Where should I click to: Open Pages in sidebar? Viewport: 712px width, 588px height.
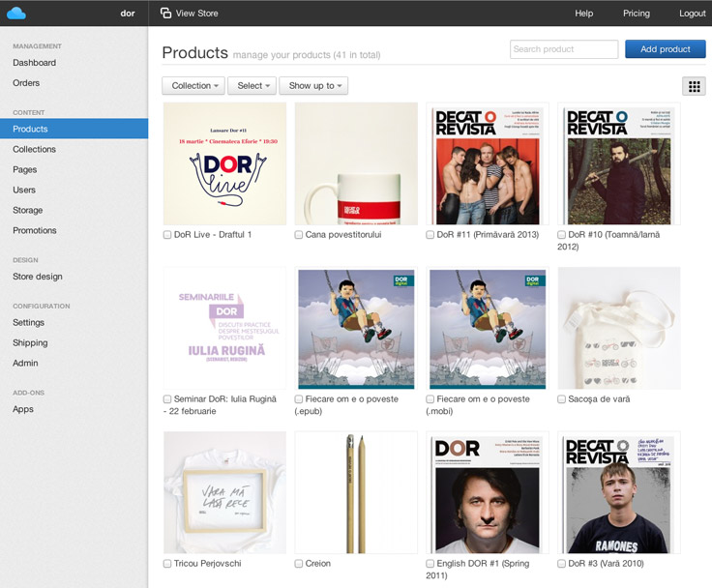pos(25,170)
